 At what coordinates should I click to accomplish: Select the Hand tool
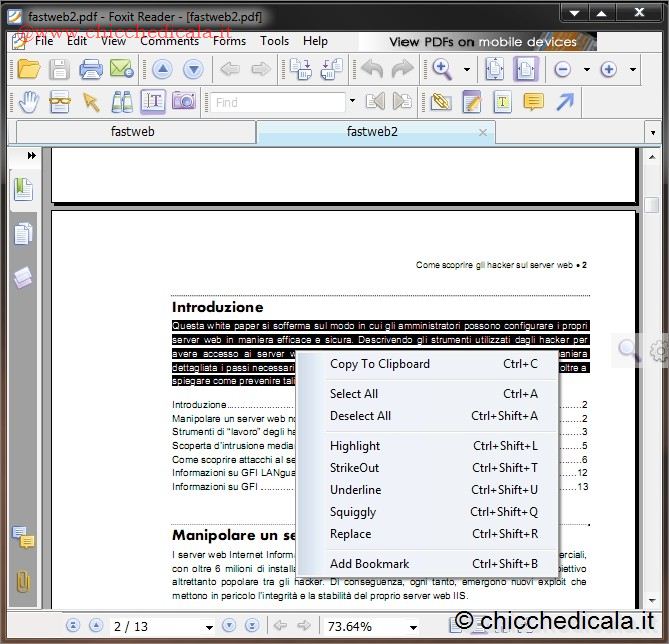pos(28,101)
